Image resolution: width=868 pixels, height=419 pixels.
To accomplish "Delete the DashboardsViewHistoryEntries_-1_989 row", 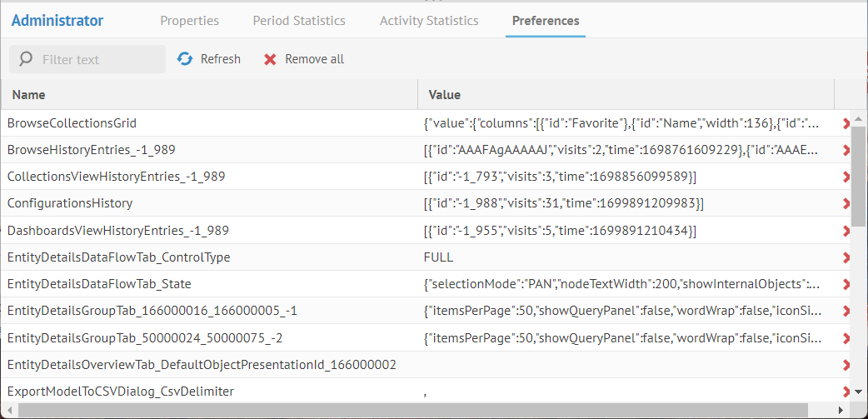I will 846,230.
